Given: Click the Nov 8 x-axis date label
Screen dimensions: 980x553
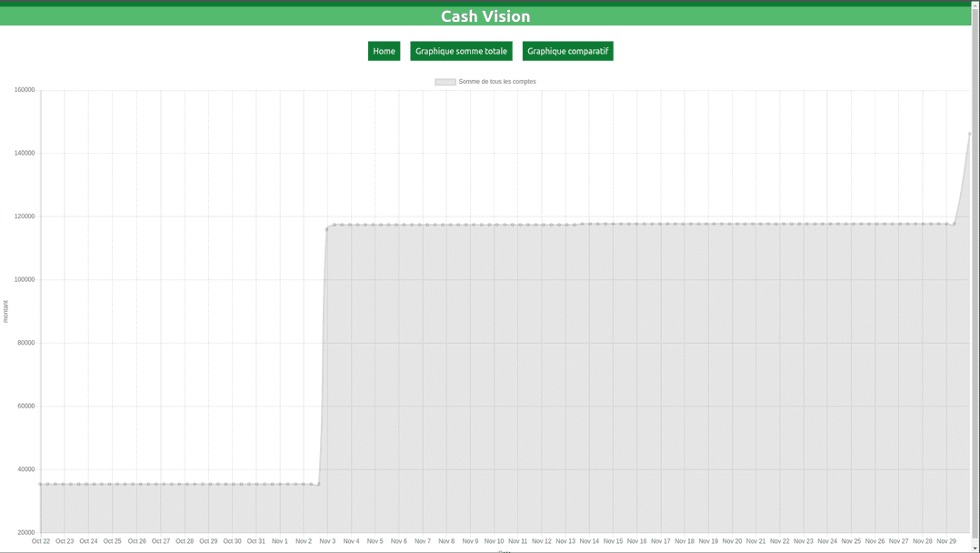Looking at the screenshot, I should coord(446,541).
